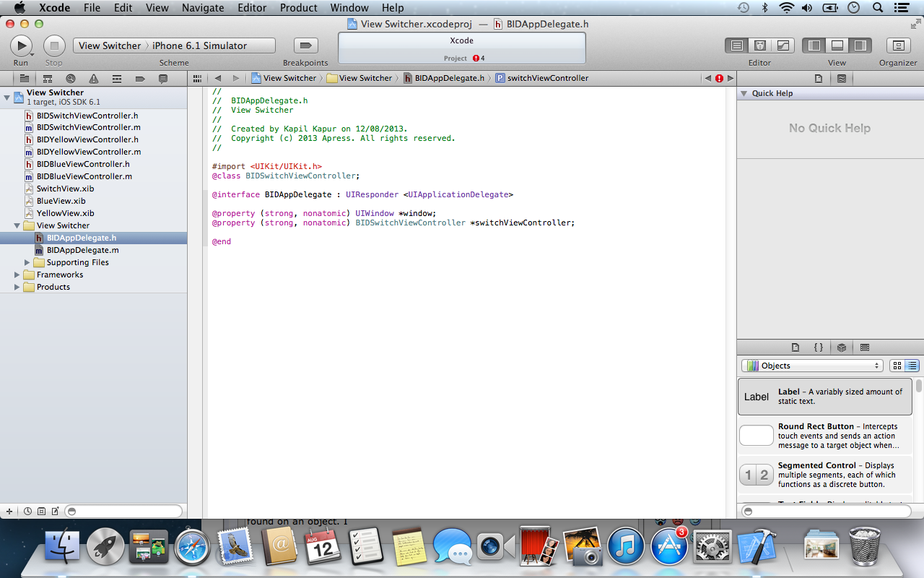The image size is (924, 578).
Task: Switch library to icon grid view
Action: click(897, 366)
